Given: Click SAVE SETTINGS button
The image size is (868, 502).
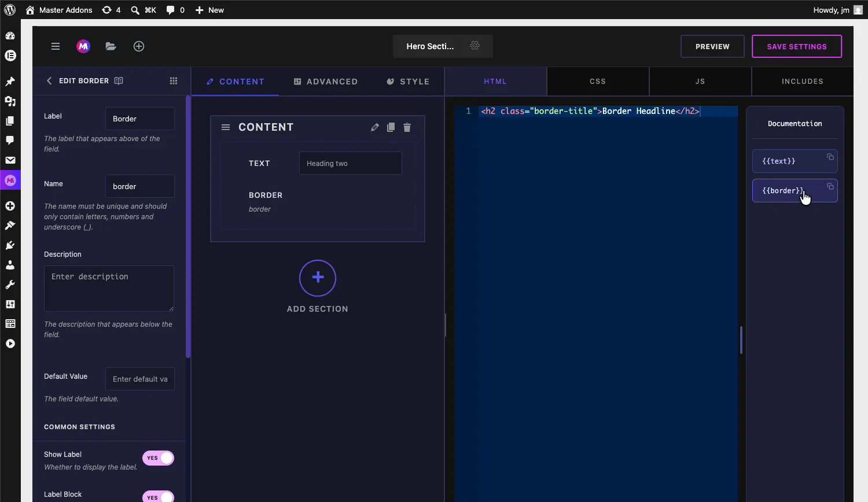Looking at the screenshot, I should [797, 46].
